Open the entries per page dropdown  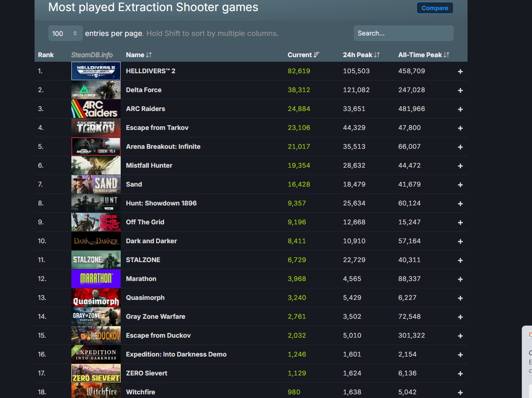[x=65, y=33]
